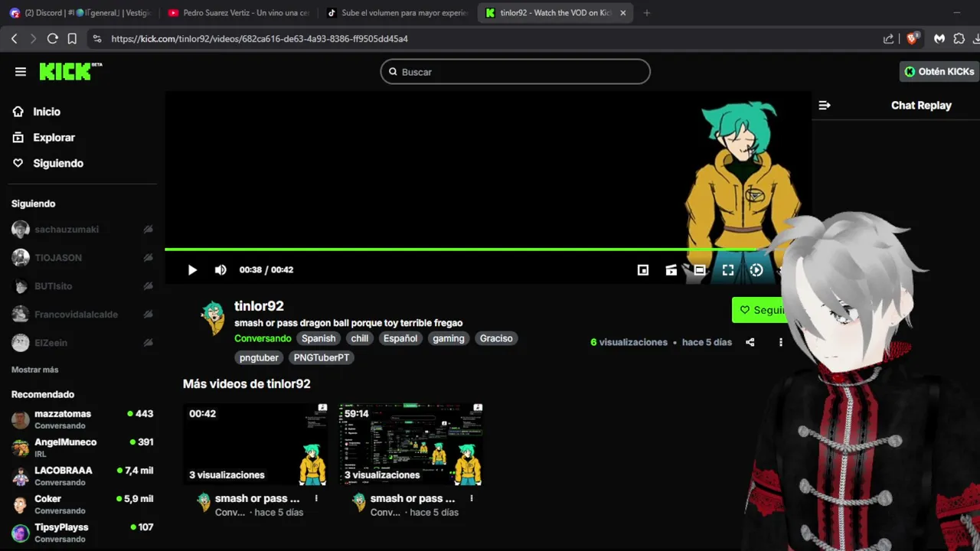Bookmark this page
The image size is (980, 551).
[72, 39]
